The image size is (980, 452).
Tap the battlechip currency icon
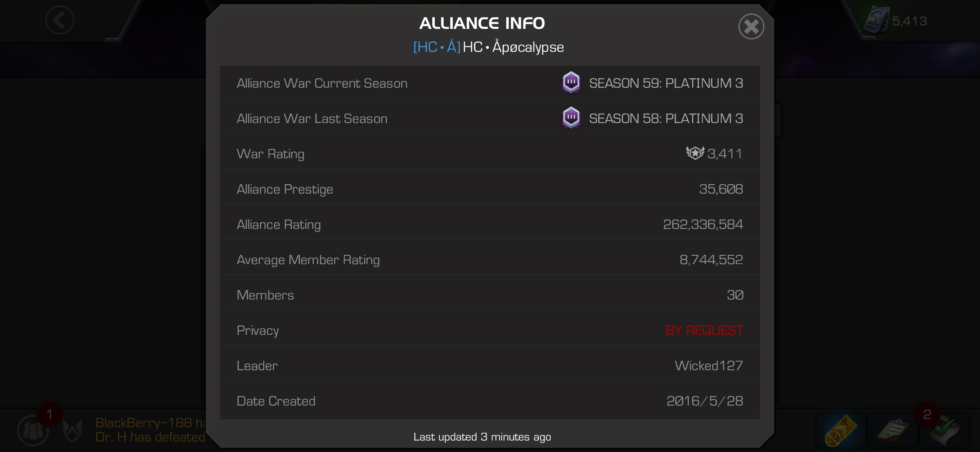[876, 20]
